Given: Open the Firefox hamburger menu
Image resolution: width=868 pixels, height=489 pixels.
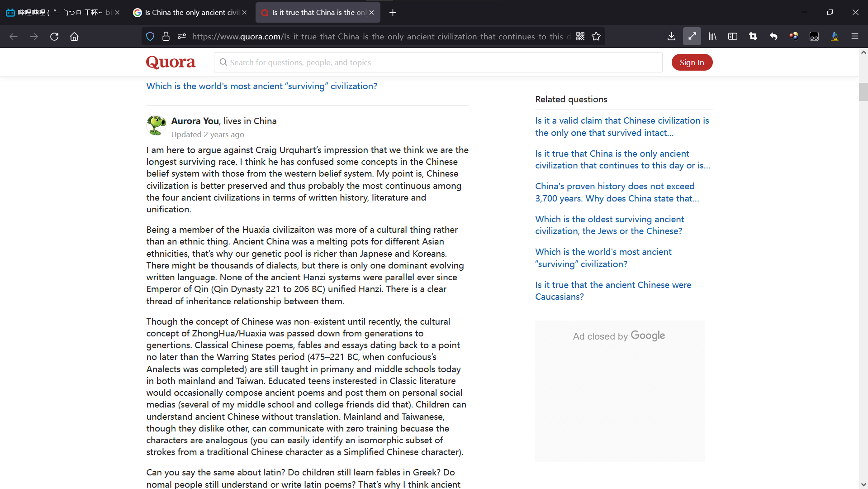Looking at the screenshot, I should [855, 37].
